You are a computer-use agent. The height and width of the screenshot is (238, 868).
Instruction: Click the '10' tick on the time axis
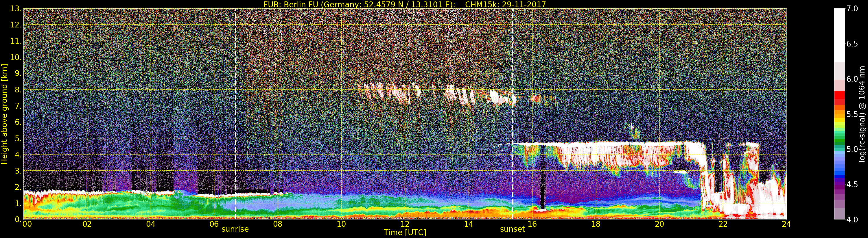coord(341,224)
